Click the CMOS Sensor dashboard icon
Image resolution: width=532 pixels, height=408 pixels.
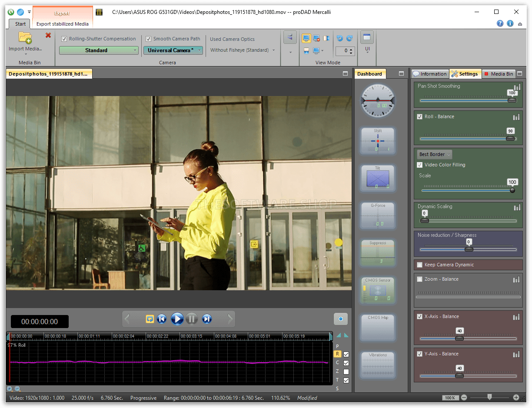pyautogui.click(x=377, y=290)
